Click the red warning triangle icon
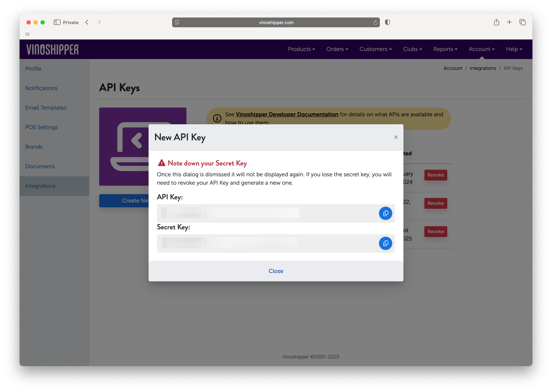This screenshot has width=552, height=392. click(161, 163)
